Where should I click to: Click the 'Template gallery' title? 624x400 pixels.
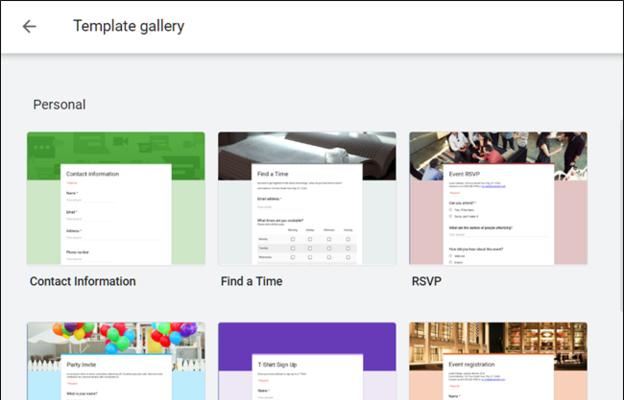tap(129, 26)
